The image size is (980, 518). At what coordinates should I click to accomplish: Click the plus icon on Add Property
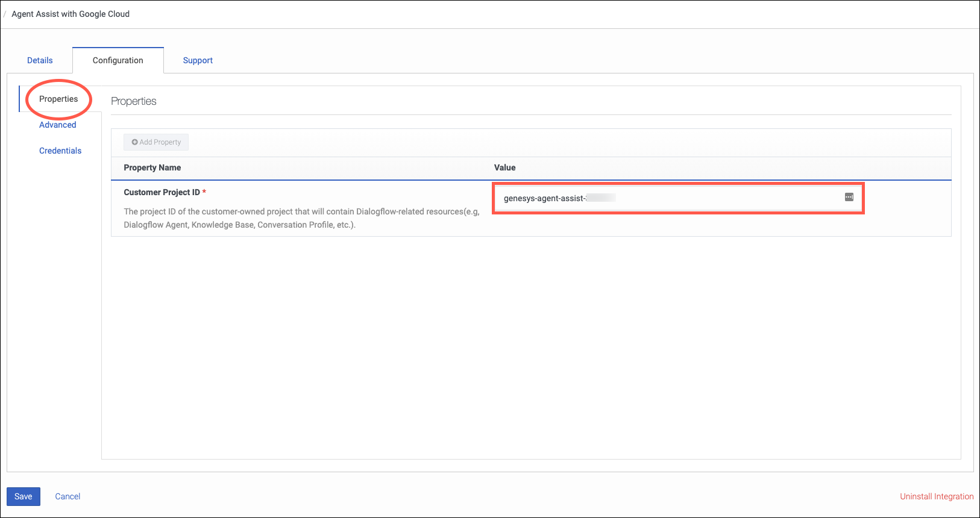(x=135, y=142)
